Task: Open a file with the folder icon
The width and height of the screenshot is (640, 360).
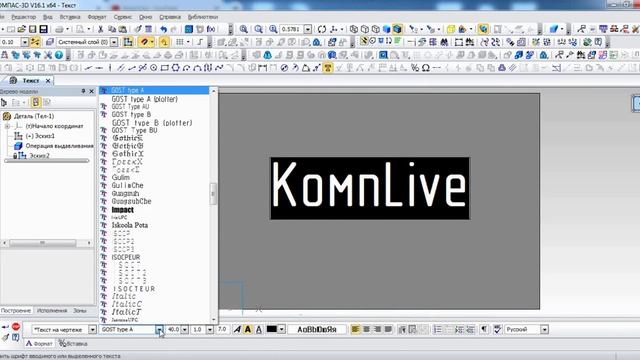Action: click(x=21, y=29)
